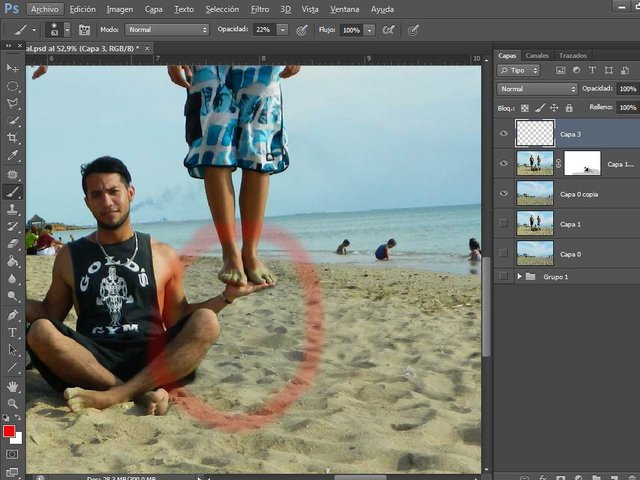The width and height of the screenshot is (640, 480).
Task: Select the Eyedropper tool
Action: 12,156
